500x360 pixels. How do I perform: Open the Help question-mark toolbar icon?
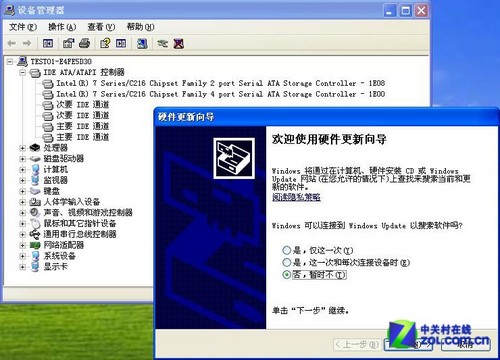tap(105, 43)
